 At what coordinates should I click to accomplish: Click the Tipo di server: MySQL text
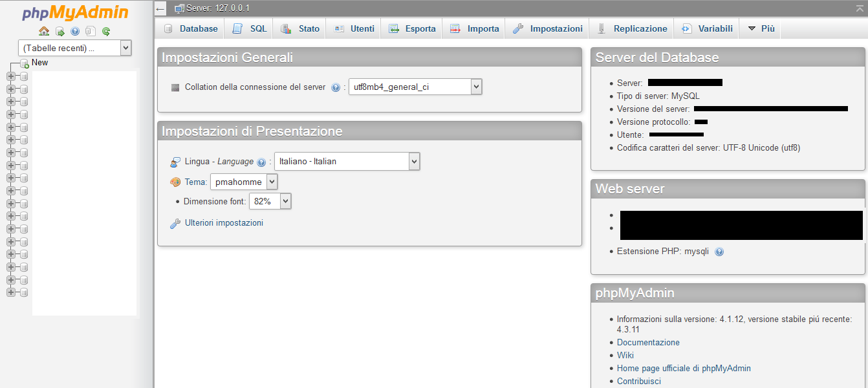(658, 96)
